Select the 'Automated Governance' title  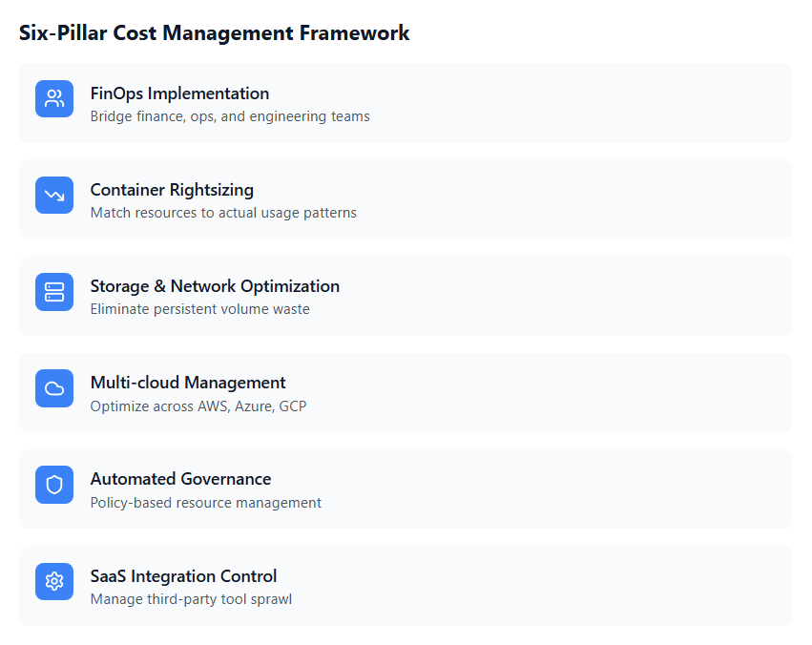coord(180,479)
